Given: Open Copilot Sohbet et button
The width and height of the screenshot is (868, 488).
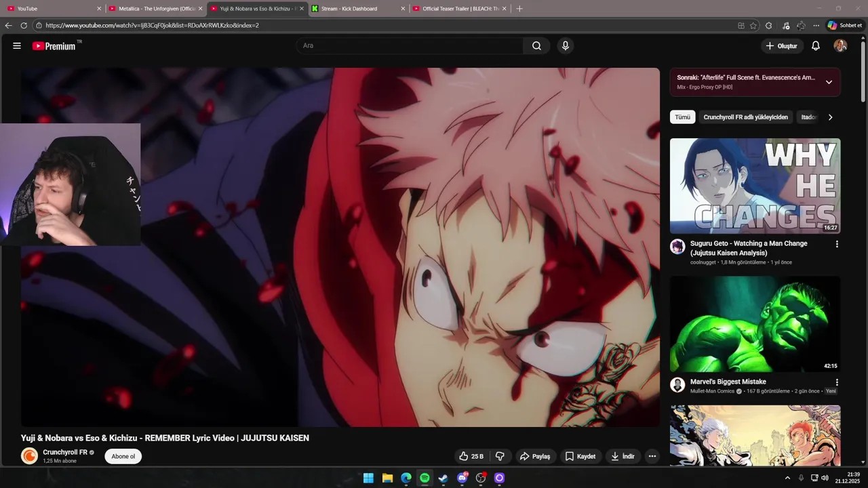Looking at the screenshot, I should pyautogui.click(x=845, y=26).
